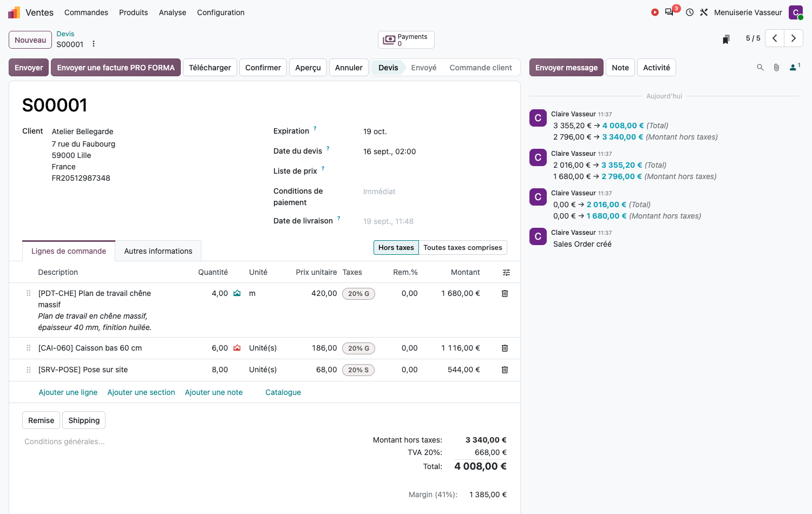
Task: Click the bookmark icon near pager
Action: [x=726, y=39]
